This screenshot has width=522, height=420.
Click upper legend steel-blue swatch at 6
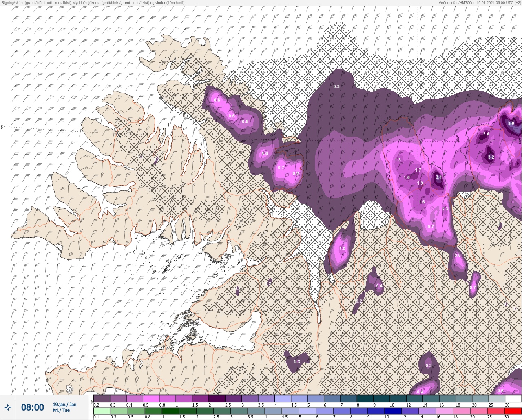tap(332, 398)
